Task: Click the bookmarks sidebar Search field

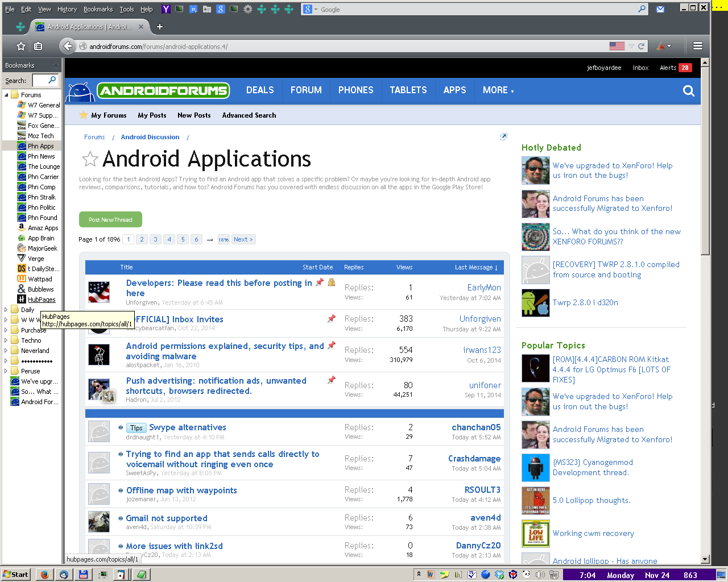Action: [45, 80]
